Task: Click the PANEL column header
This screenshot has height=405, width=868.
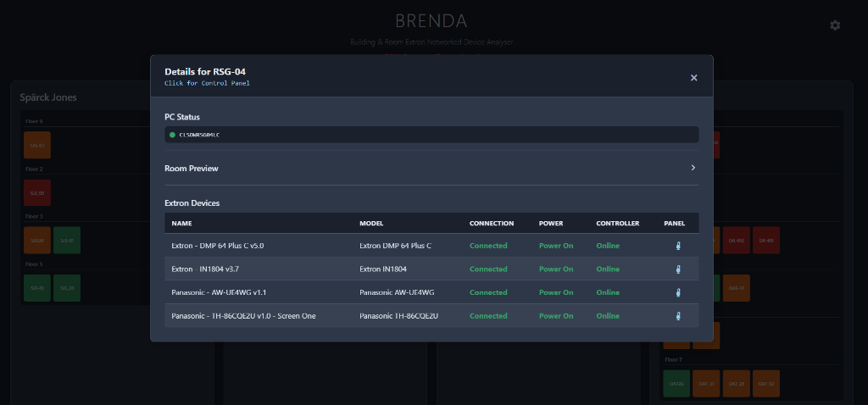Action: pyautogui.click(x=675, y=224)
